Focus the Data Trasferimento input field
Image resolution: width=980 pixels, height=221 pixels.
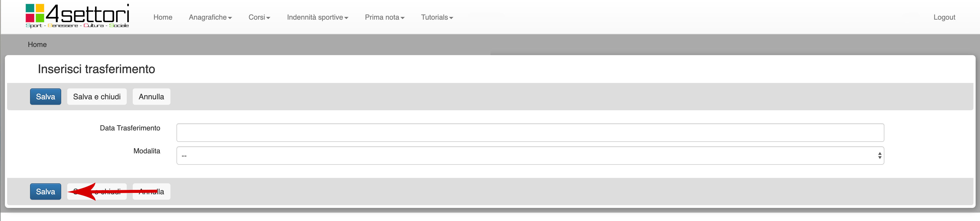pos(530,133)
